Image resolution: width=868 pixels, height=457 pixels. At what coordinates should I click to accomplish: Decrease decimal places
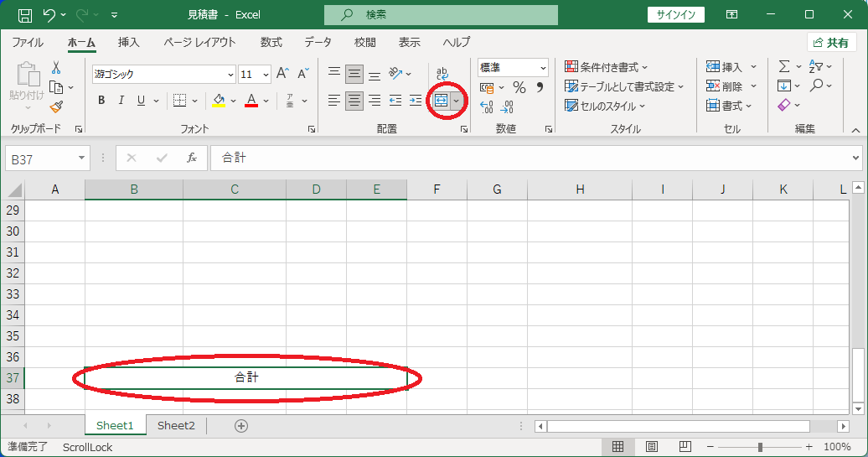click(507, 106)
